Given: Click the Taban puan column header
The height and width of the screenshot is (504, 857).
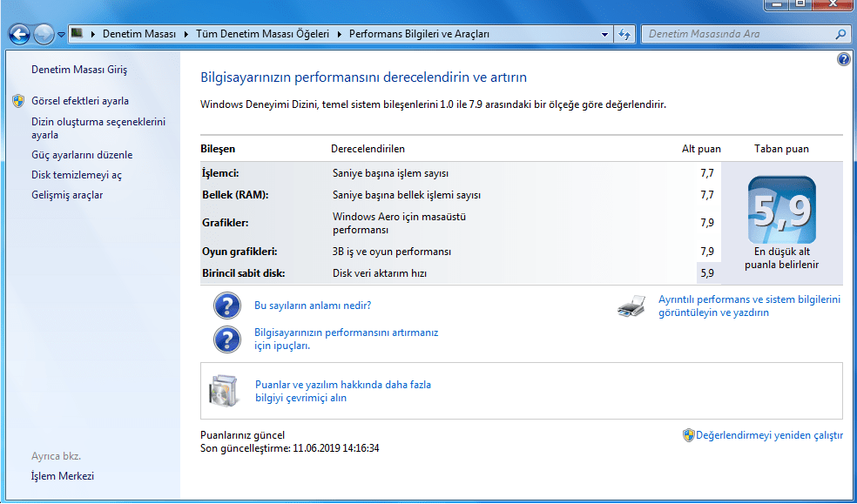Looking at the screenshot, I should coord(781,149).
